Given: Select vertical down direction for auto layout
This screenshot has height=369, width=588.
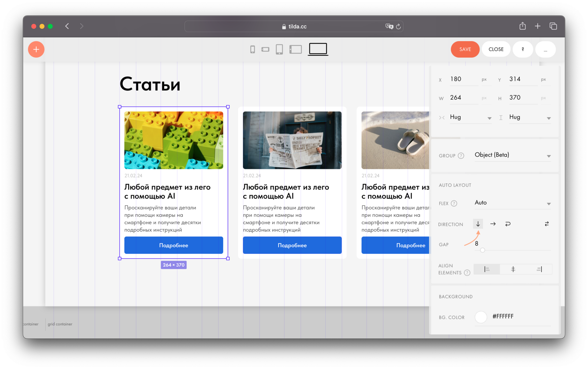Looking at the screenshot, I should (478, 224).
